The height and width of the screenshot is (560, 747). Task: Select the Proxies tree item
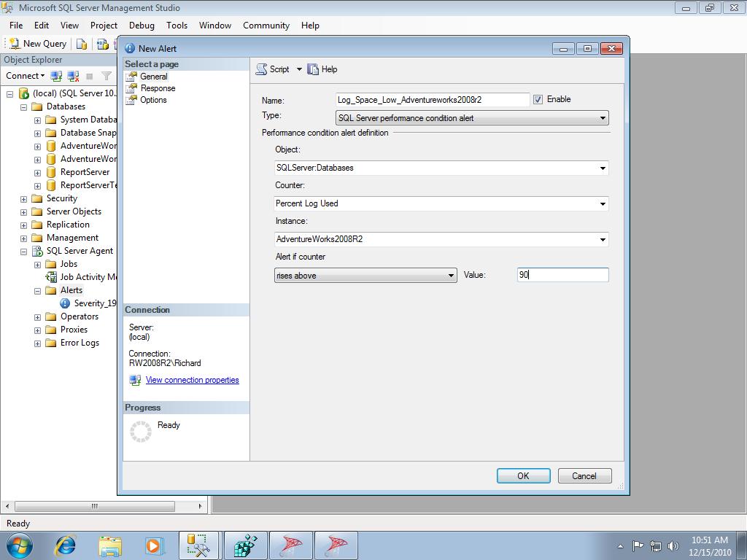[74, 330]
